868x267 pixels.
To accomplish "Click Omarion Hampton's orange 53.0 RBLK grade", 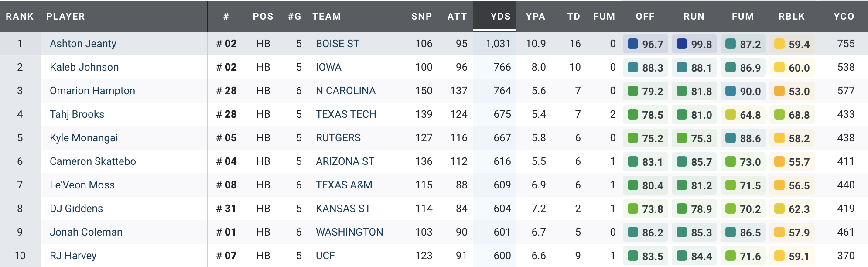I will [792, 91].
